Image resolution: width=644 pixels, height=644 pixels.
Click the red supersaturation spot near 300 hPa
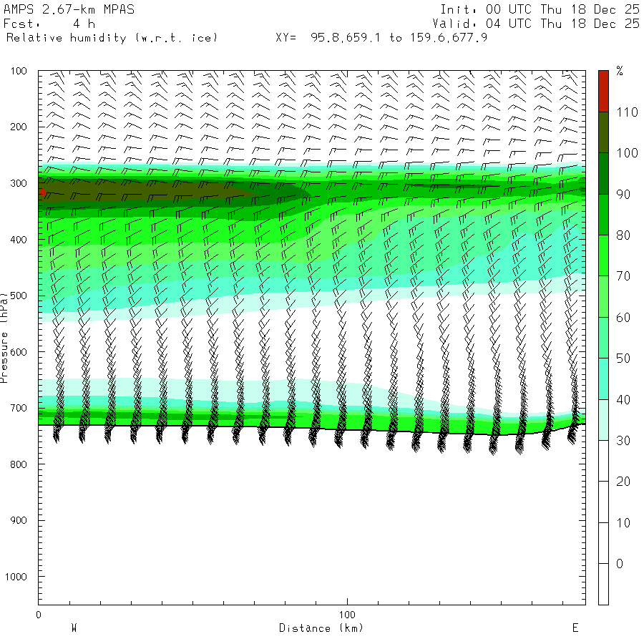click(42, 192)
